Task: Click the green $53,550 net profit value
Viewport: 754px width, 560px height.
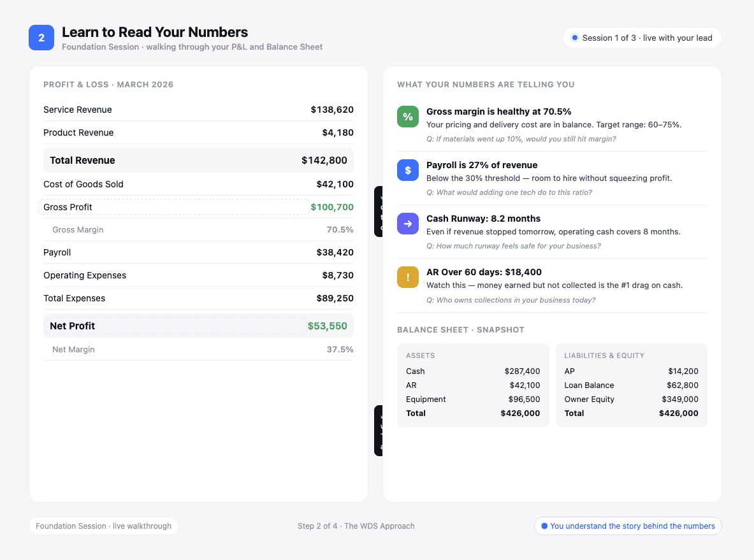Action: click(x=327, y=326)
